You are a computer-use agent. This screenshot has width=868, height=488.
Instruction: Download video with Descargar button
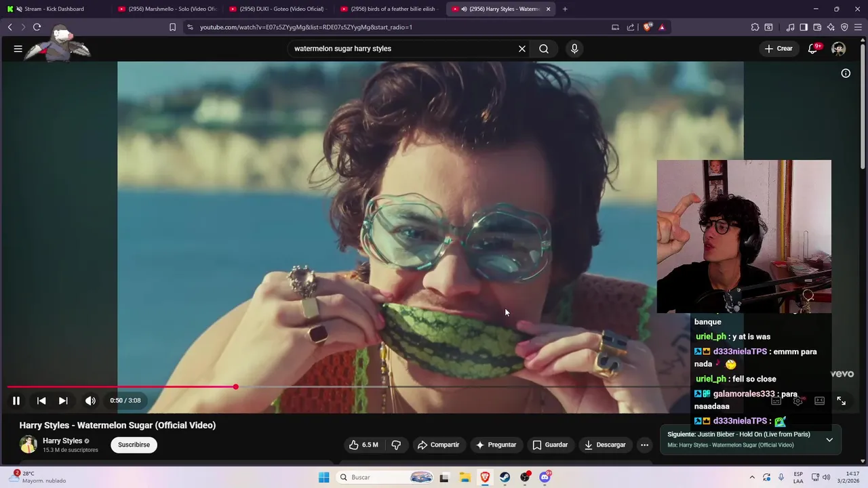point(605,445)
